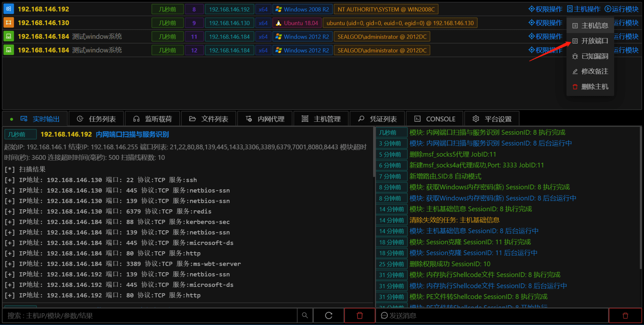Switch to the 内网代理 tab
644x325 pixels.
[265, 119]
